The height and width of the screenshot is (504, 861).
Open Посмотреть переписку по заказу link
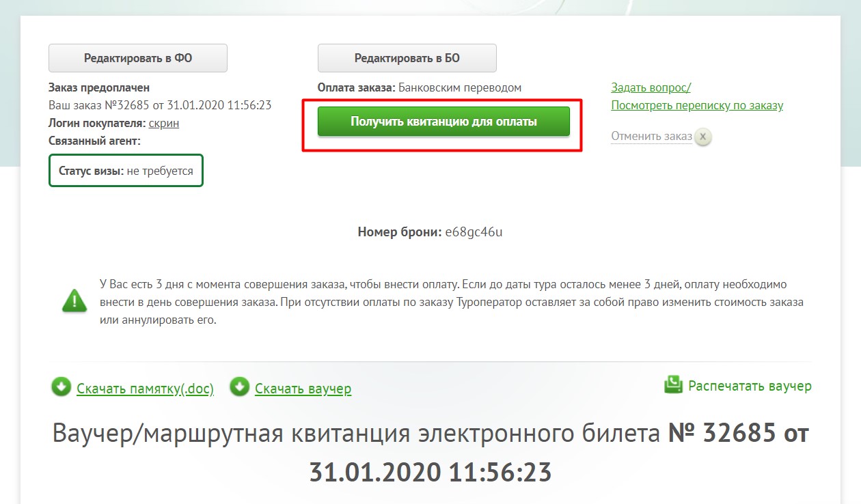697,105
